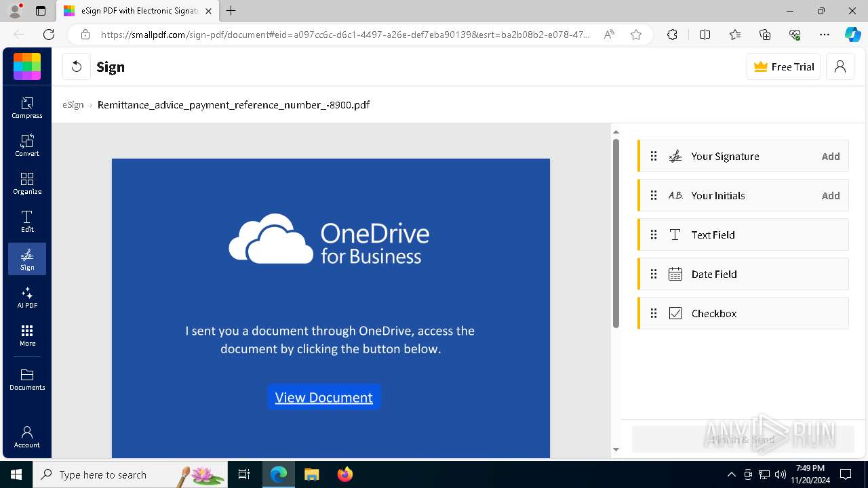Viewport: 868px width, 488px height.
Task: Open the Compress tool in sidebar
Action: click(27, 107)
